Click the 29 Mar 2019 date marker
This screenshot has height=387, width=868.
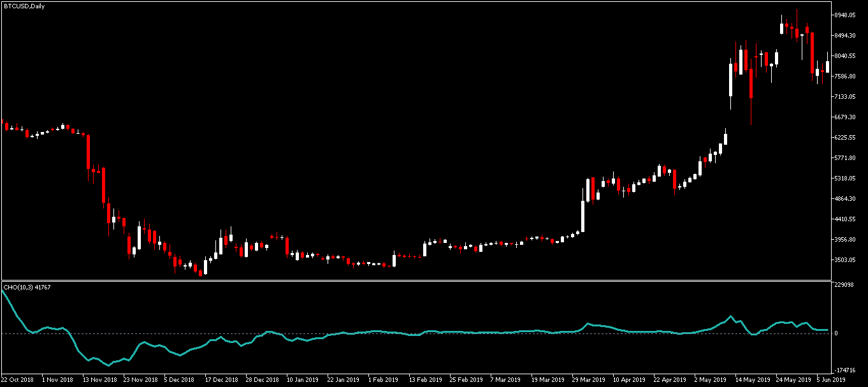pos(589,379)
